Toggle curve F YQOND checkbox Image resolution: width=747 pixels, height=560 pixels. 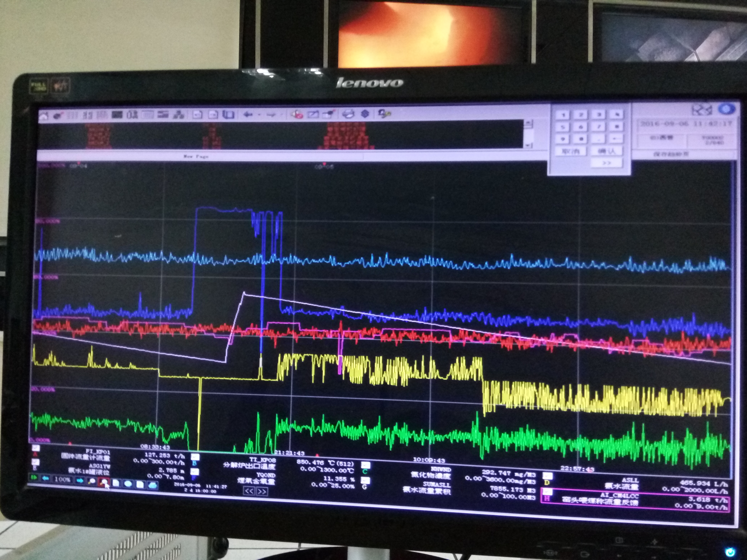click(194, 472)
